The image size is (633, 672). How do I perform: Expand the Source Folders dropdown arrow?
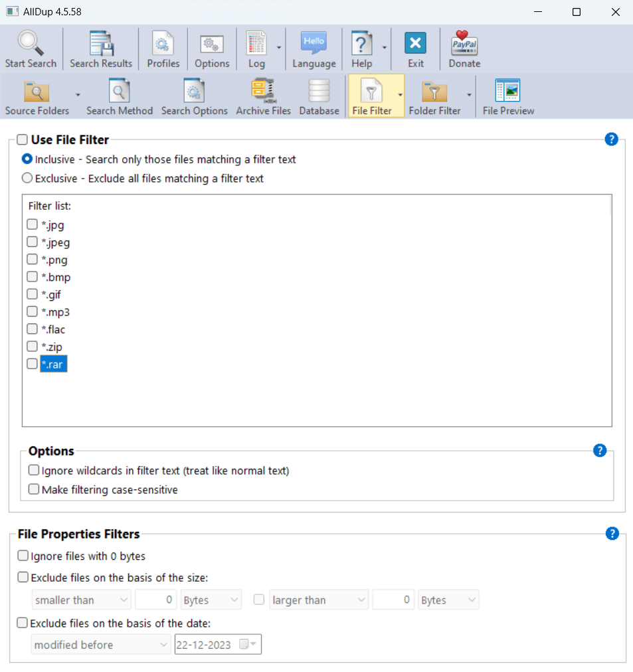[78, 95]
